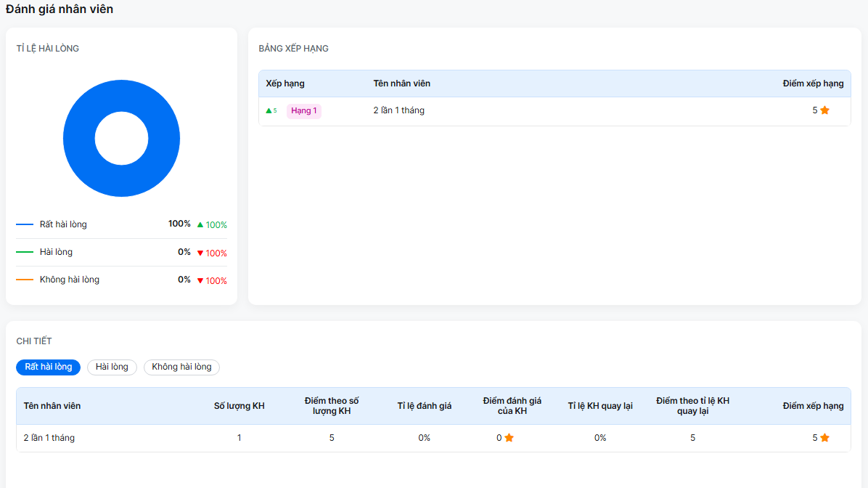The image size is (868, 488).
Task: Open the Không hài lòng filter tab
Action: pos(181,367)
